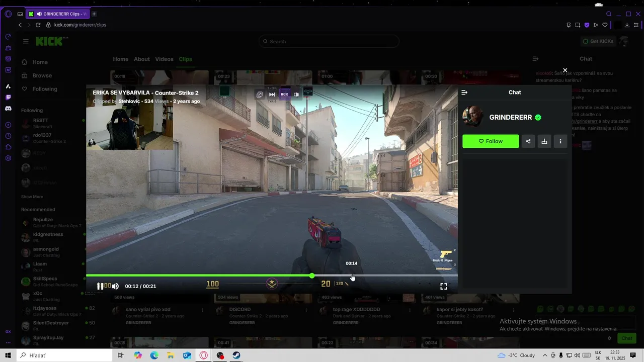The height and width of the screenshot is (362, 644).
Task: Open GRINDERERR channel name link
Action: pos(510,117)
